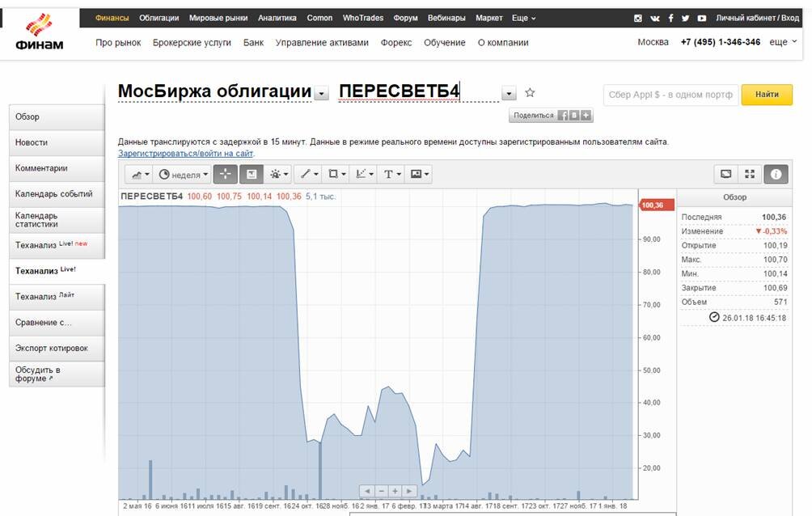Open the Comon menu item
Screen dimensions: 812x516
(319, 18)
